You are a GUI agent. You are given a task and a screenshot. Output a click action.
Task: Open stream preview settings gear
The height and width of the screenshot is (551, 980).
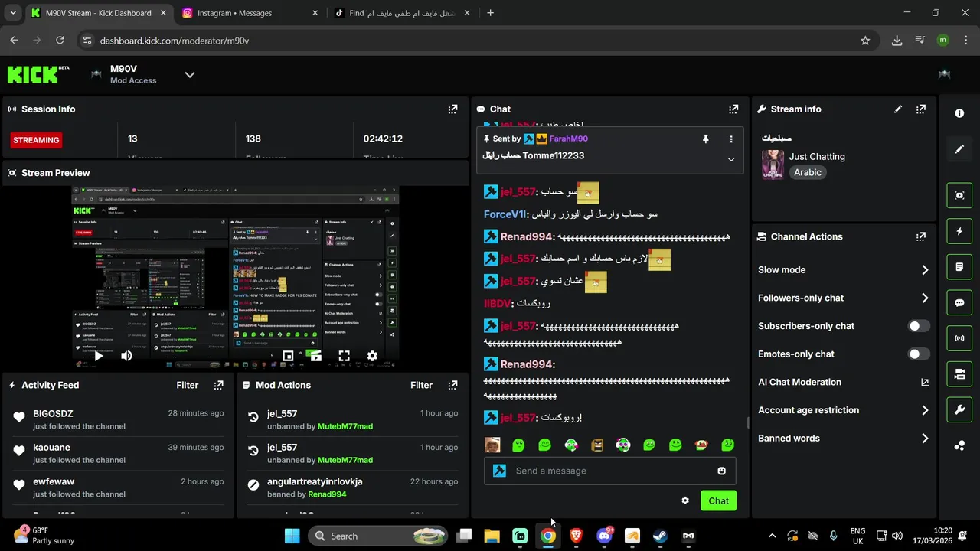[x=372, y=356]
